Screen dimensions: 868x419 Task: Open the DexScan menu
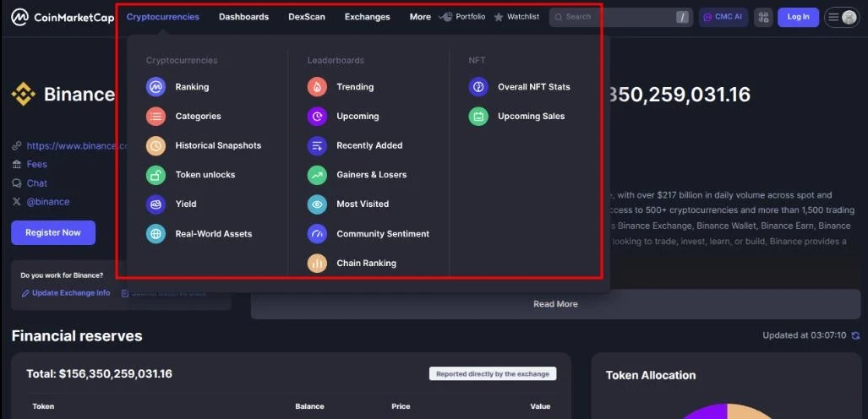tap(307, 17)
